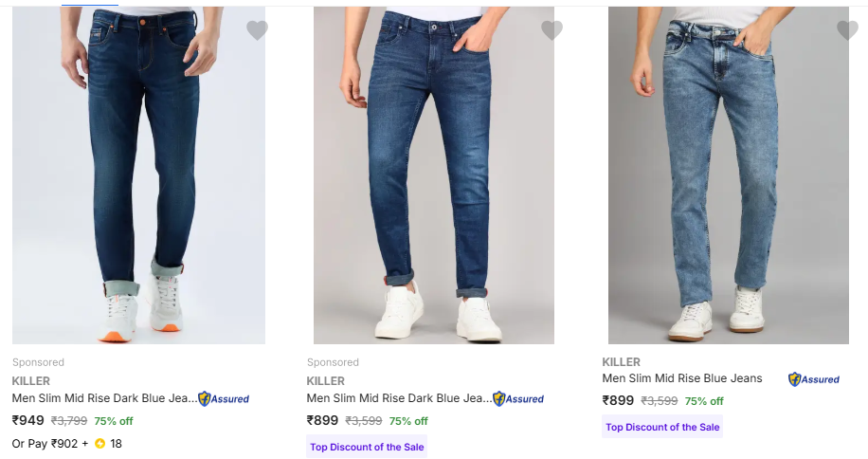868x459 pixels.
Task: Click the Assured badge on the ₹949 jeans
Action: tap(224, 399)
